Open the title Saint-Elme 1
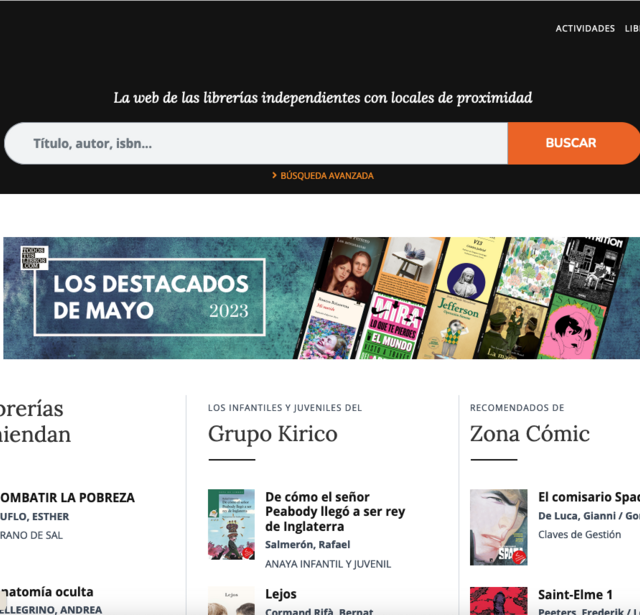 pos(575,595)
